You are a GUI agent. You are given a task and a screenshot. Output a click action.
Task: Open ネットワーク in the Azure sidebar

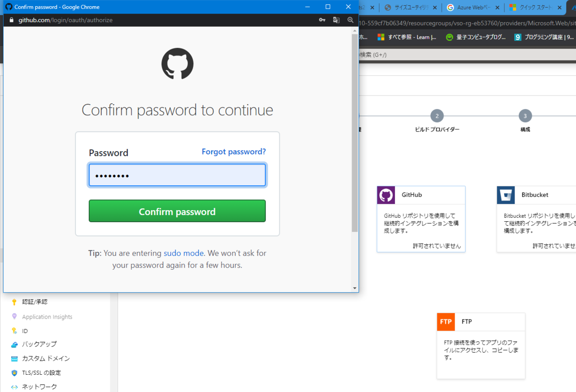(39, 387)
